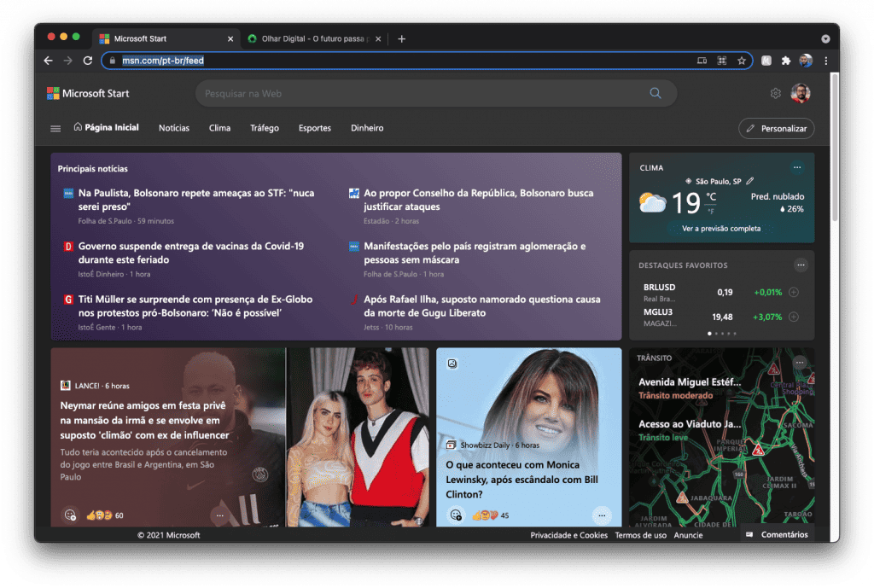This screenshot has height=588, width=874.
Task: Open the Chrome extensions puzzle icon
Action: click(x=786, y=61)
